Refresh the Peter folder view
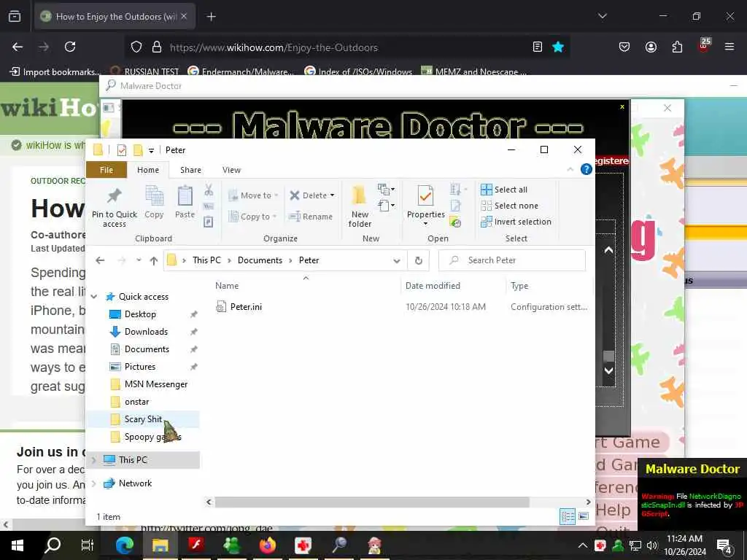This screenshot has width=747, height=560. click(418, 260)
